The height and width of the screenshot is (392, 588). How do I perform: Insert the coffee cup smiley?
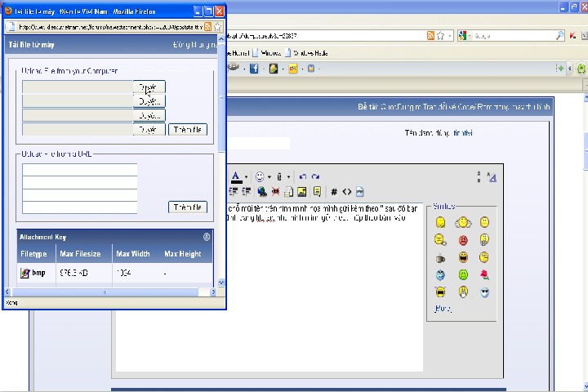440,258
